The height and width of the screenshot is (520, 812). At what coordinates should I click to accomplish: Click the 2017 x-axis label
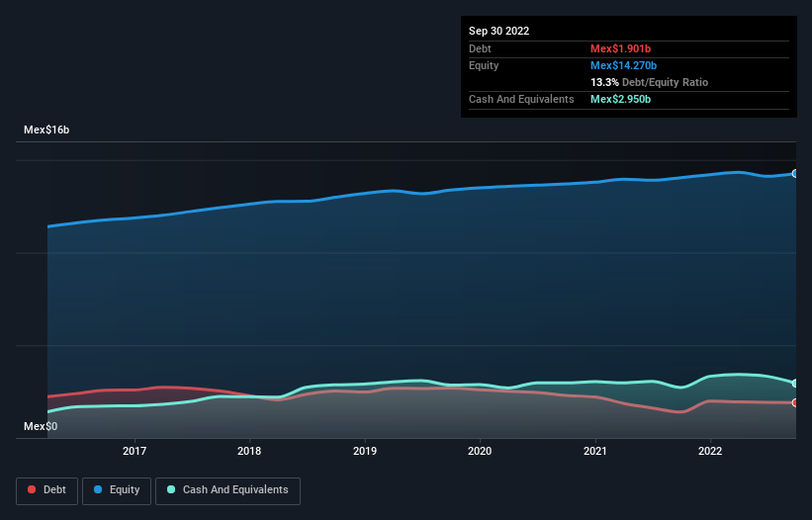135,451
